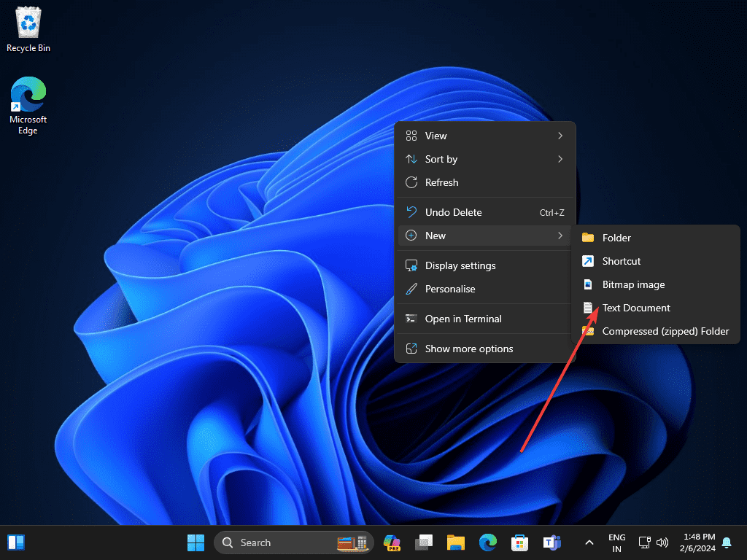This screenshot has width=747, height=560.
Task: Expand the View submenu chevron
Action: pyautogui.click(x=560, y=136)
